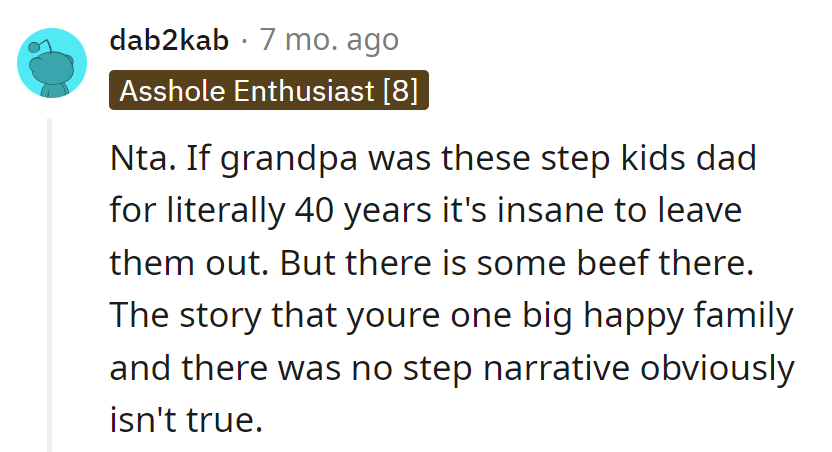Click the dab2kab Snoo avatar

click(x=52, y=63)
